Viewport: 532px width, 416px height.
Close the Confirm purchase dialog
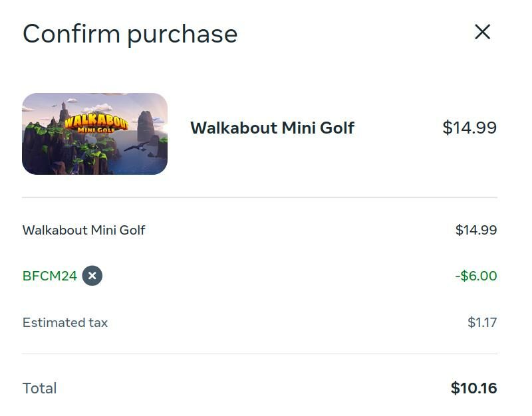coord(482,32)
